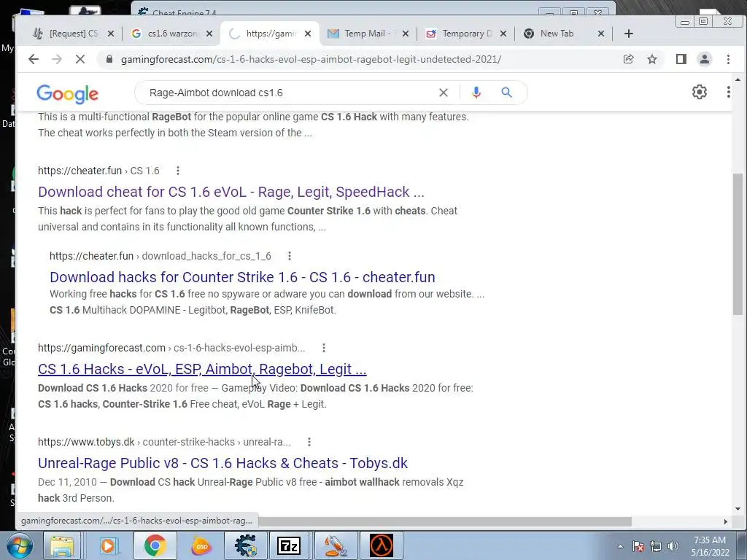Open the Chrome side panel icon
Image resolution: width=747 pixels, height=560 pixels.
(681, 59)
